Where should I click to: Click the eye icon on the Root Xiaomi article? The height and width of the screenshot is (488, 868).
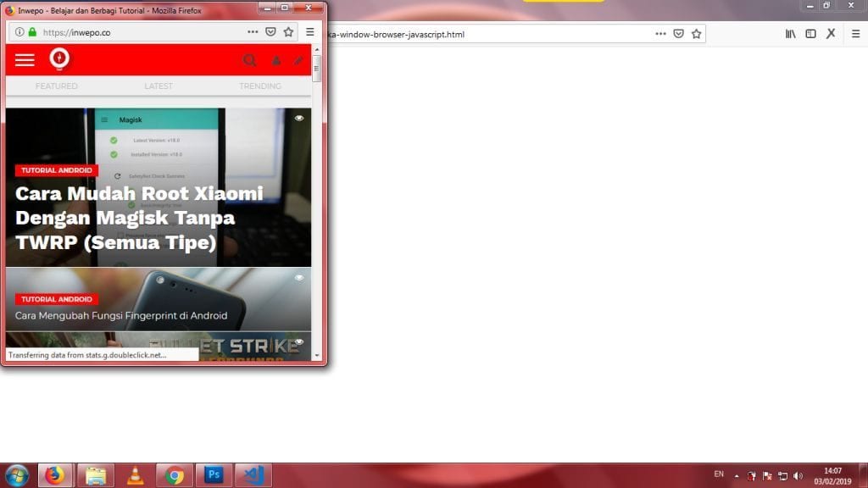coord(299,119)
